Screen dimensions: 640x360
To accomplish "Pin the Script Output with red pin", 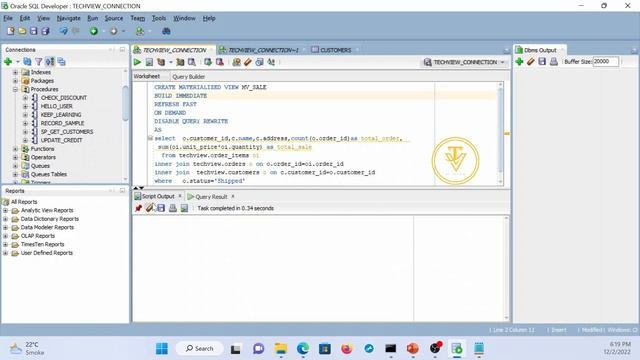I will 138,208.
